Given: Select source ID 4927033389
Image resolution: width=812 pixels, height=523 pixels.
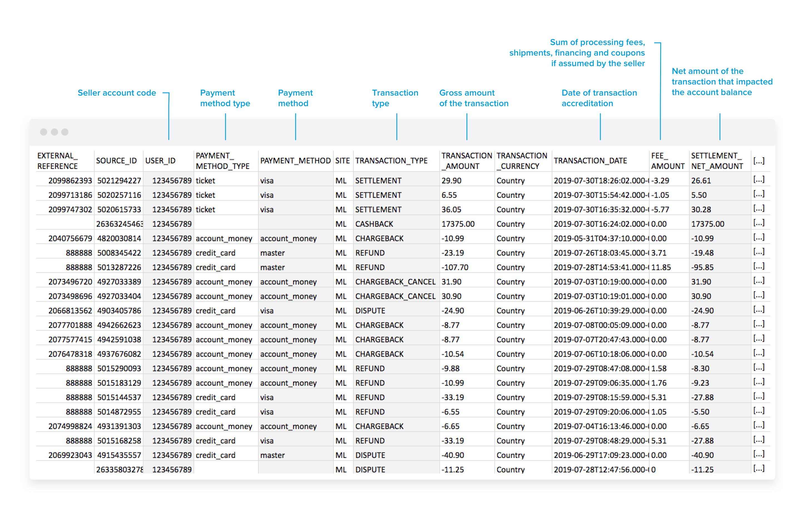Looking at the screenshot, I should click(119, 282).
